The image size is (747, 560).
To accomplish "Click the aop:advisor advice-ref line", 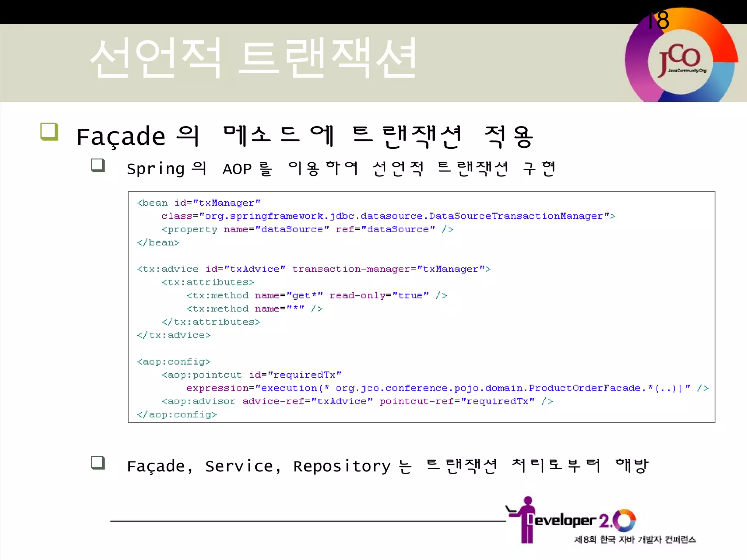I will [357, 401].
